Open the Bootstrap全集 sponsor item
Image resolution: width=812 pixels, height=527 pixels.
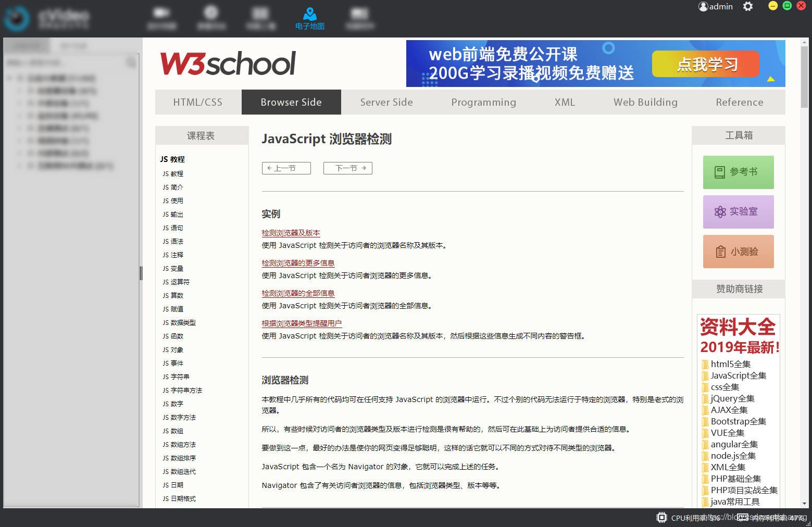tap(739, 421)
